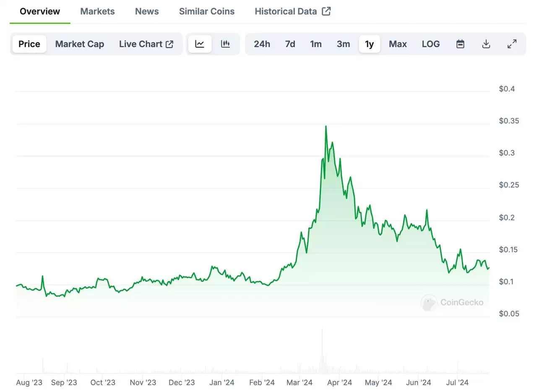Switch to the 1m time range
The width and height of the screenshot is (537, 392).
pyautogui.click(x=316, y=44)
